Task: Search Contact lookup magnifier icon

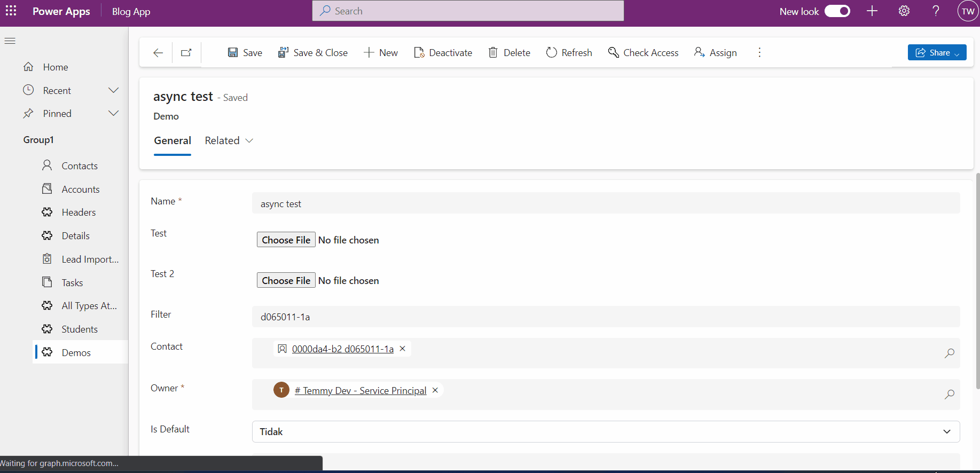Action: [x=949, y=353]
